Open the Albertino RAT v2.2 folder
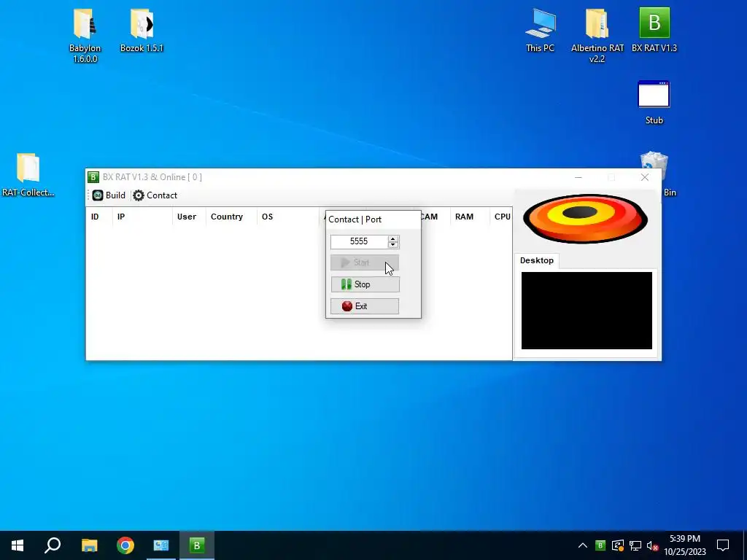The height and width of the screenshot is (560, 747). click(597, 36)
